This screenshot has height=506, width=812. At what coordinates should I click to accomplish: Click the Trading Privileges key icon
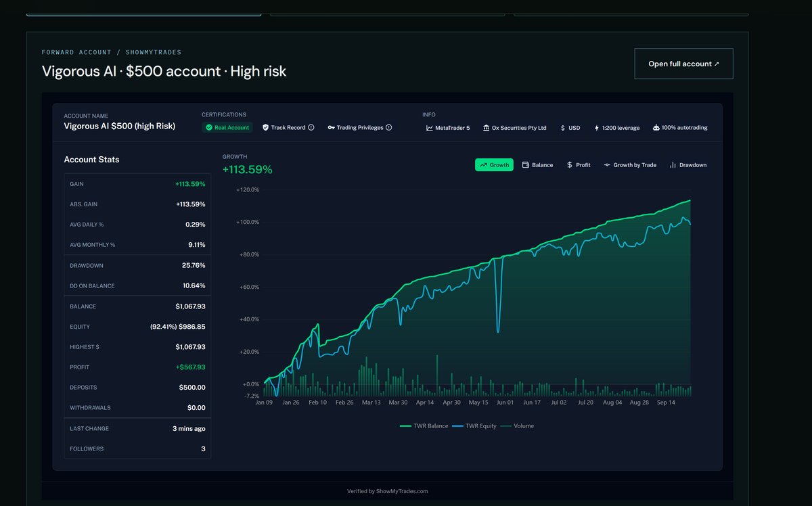[x=331, y=127]
